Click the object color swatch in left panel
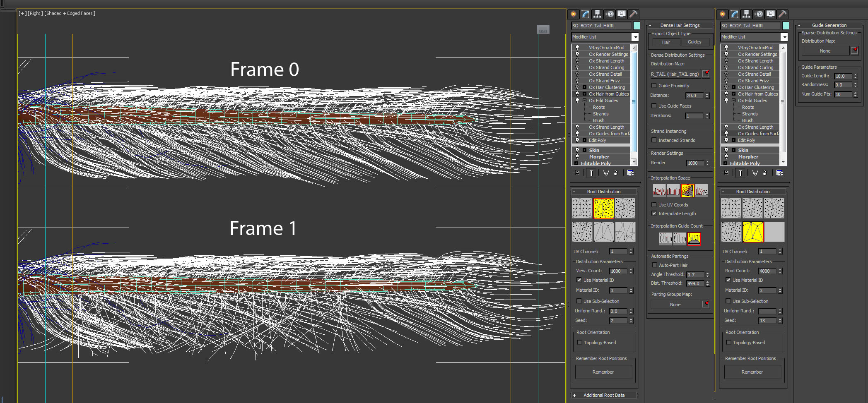 pyautogui.click(x=637, y=26)
